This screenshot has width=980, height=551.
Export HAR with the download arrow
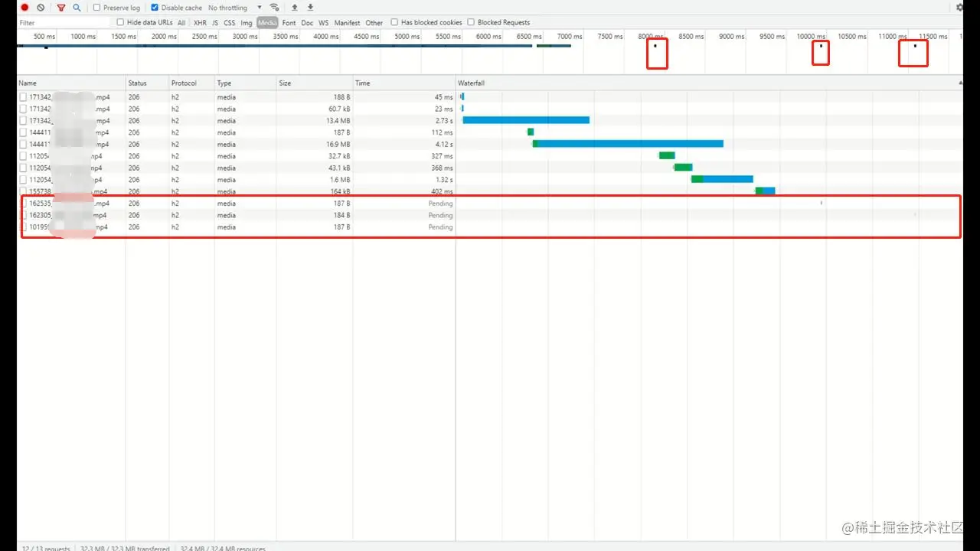[x=310, y=8]
